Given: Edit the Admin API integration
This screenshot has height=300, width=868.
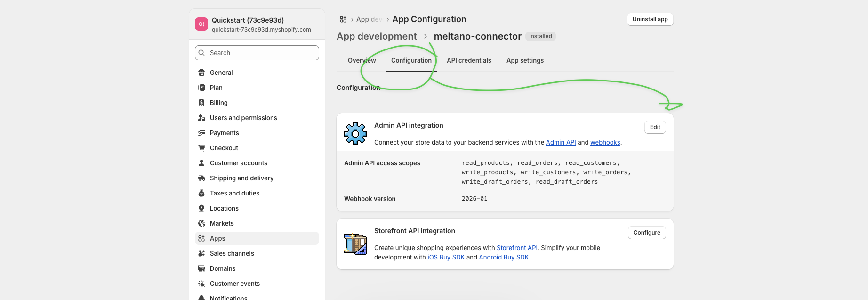Looking at the screenshot, I should coord(655,127).
